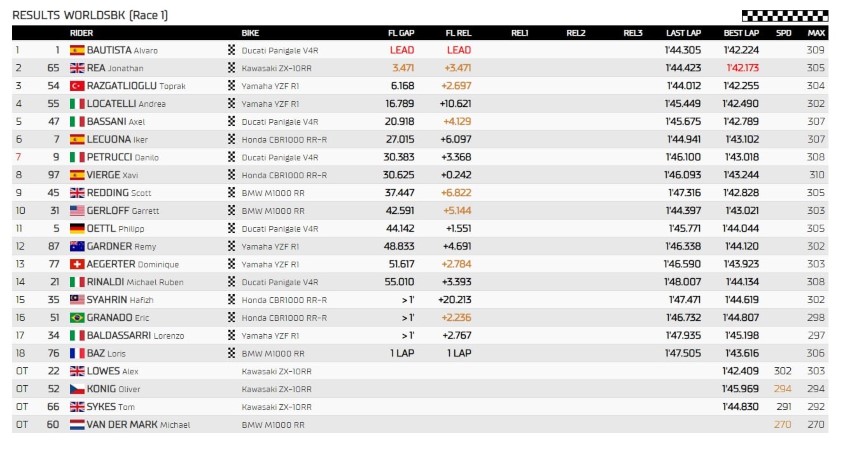Click the German flag next to OETTL

click(x=77, y=228)
